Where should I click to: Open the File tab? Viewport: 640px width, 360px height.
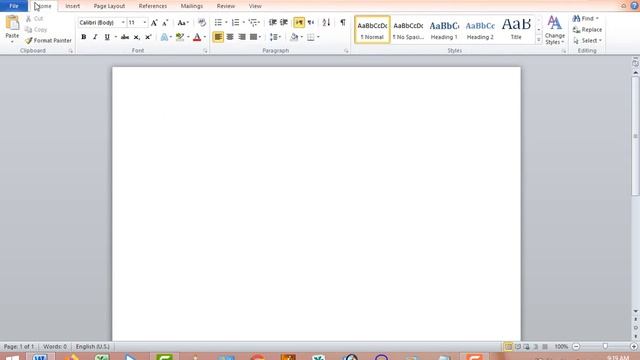[x=14, y=6]
